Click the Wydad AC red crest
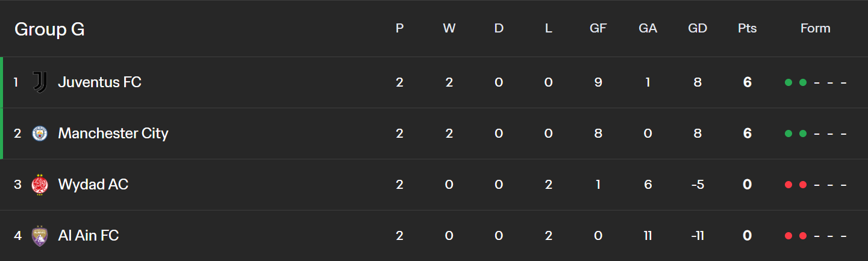The height and width of the screenshot is (261, 868). 40,185
